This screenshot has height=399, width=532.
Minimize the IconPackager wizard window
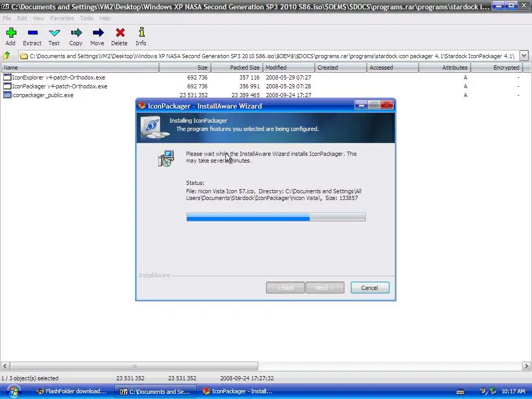[362, 105]
